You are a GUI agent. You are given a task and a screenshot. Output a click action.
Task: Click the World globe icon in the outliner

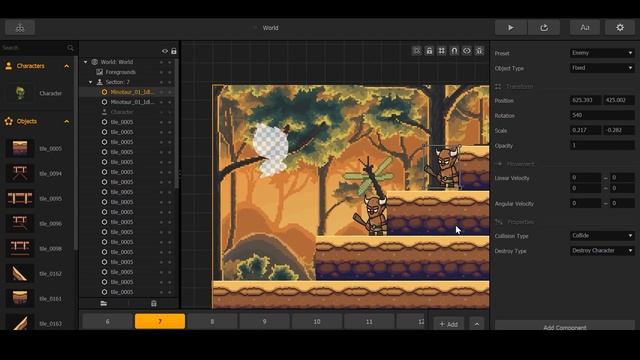(95, 62)
